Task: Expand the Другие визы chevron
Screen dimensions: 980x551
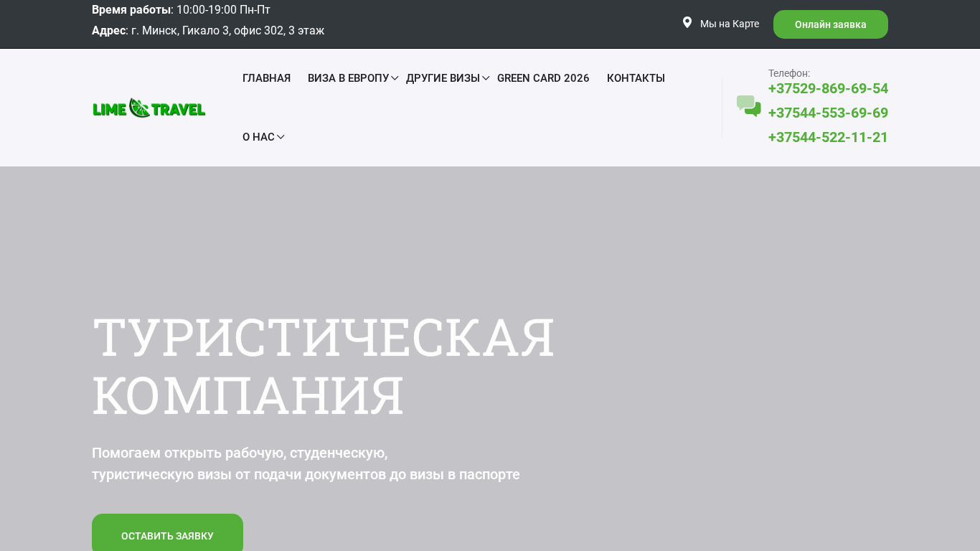Action: click(x=486, y=78)
